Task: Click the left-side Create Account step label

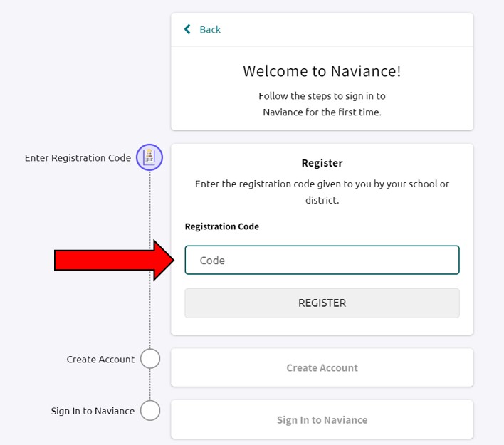Action: (x=100, y=360)
